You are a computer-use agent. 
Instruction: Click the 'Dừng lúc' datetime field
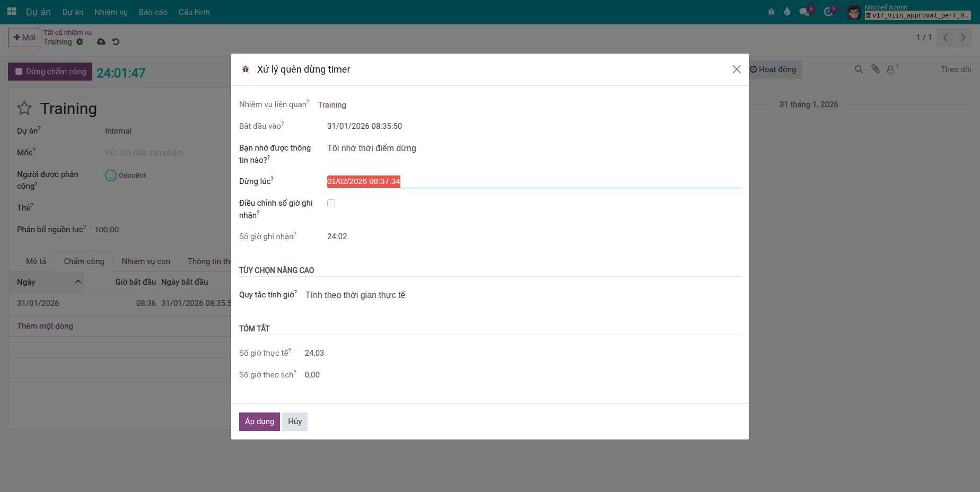coord(532,181)
